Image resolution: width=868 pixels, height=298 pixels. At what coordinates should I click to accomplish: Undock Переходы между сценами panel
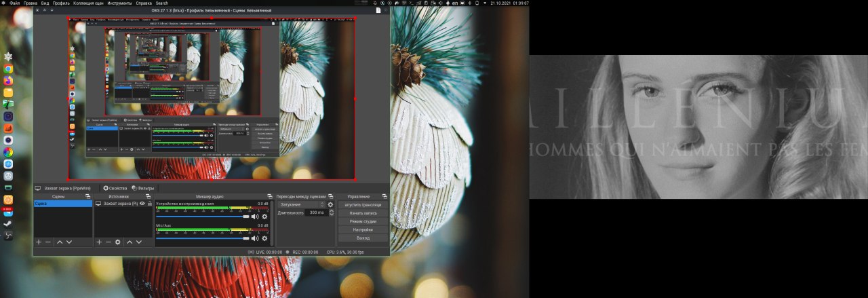pyautogui.click(x=332, y=196)
